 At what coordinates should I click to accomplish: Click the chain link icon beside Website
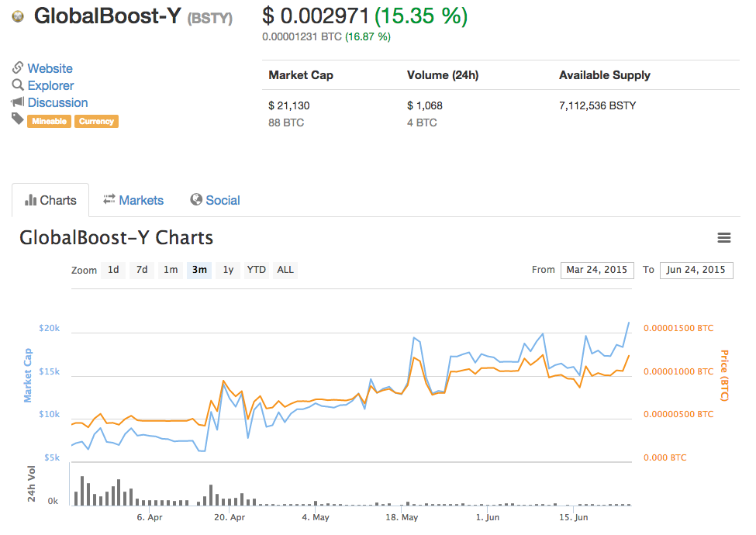(x=18, y=67)
